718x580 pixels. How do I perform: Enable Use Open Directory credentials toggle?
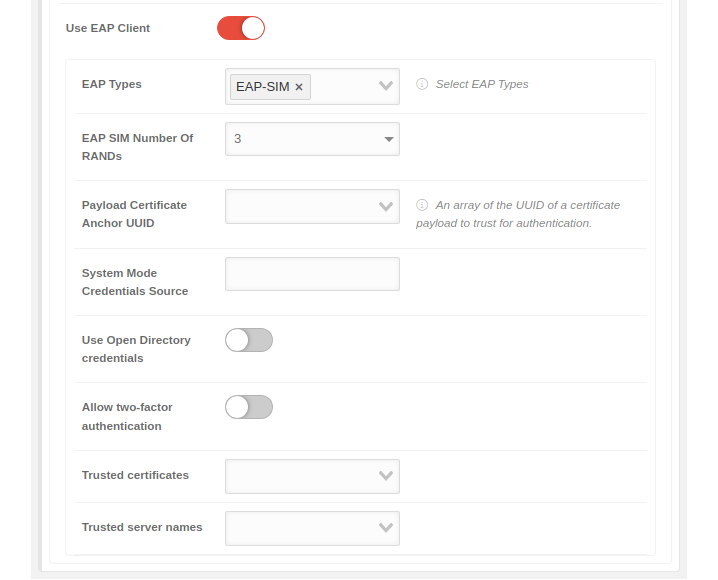tap(249, 340)
